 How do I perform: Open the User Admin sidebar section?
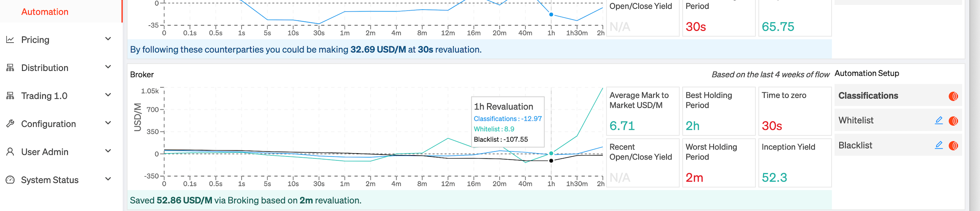[61, 152]
